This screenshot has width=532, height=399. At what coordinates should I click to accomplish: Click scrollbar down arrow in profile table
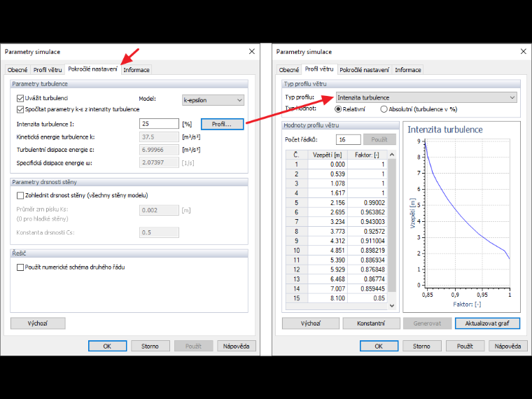[x=392, y=305]
